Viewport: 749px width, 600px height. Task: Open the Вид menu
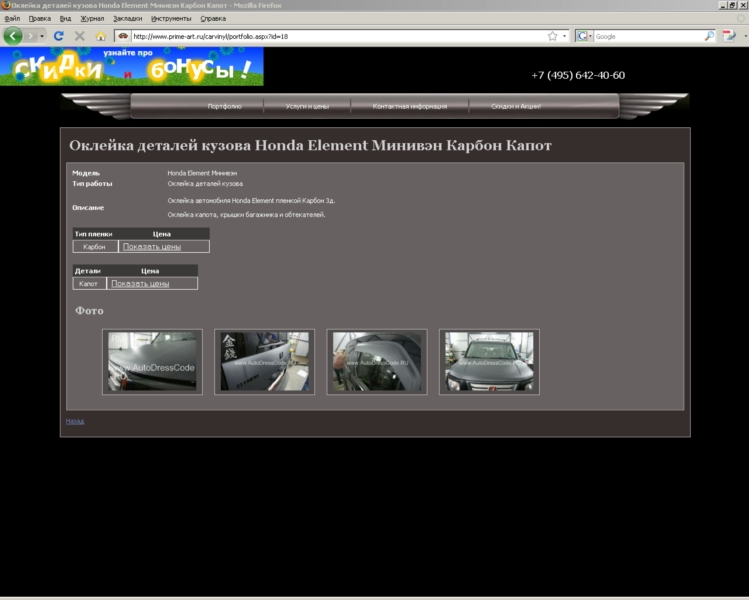pos(65,19)
